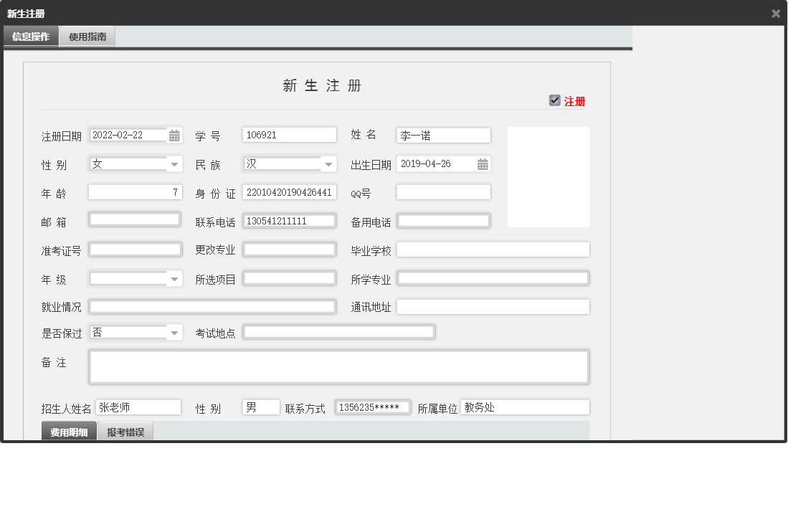Toggle the 注册 checkbox
The width and height of the screenshot is (788, 532).
pos(554,101)
